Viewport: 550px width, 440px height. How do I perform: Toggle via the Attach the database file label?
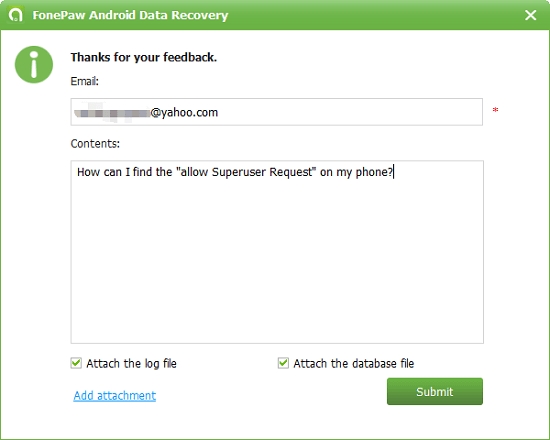354,364
